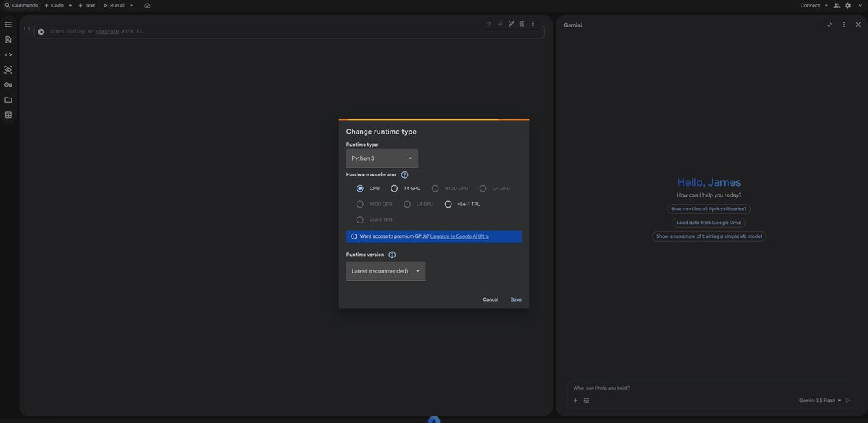Open the settings gear icon

[848, 5]
